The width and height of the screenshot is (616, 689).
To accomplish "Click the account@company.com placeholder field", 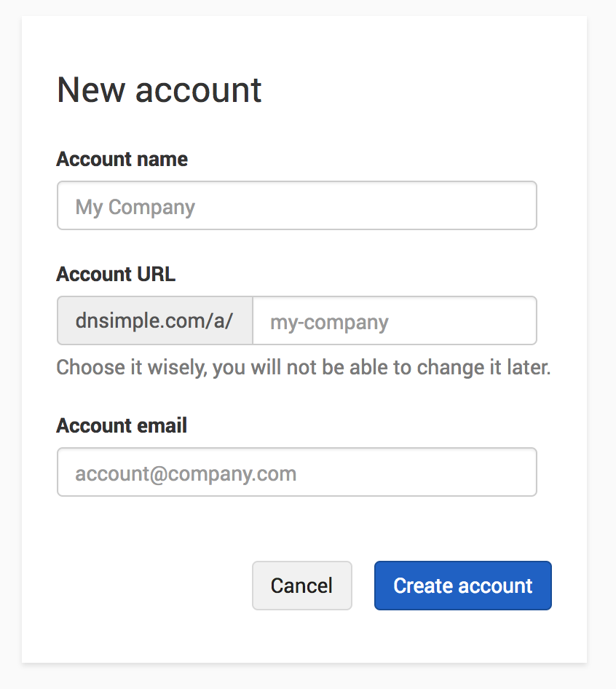I will 186,474.
